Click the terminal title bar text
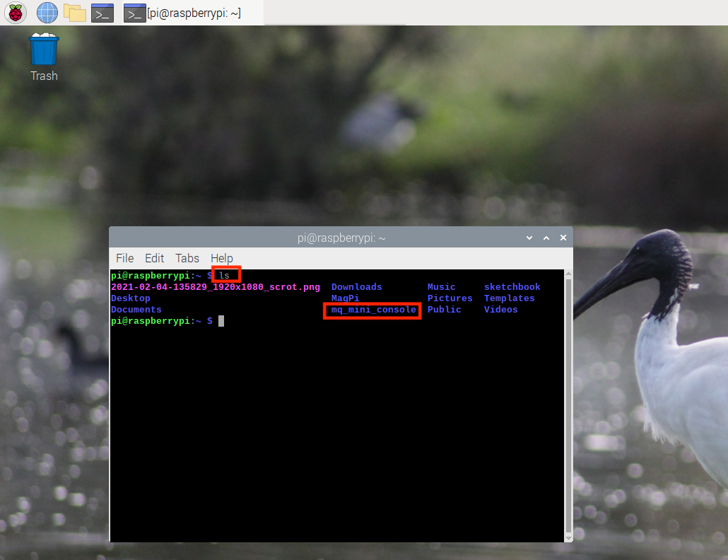 pyautogui.click(x=341, y=238)
